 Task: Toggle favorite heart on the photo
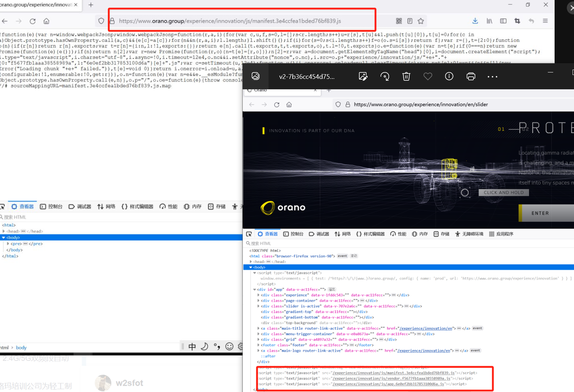428,76
